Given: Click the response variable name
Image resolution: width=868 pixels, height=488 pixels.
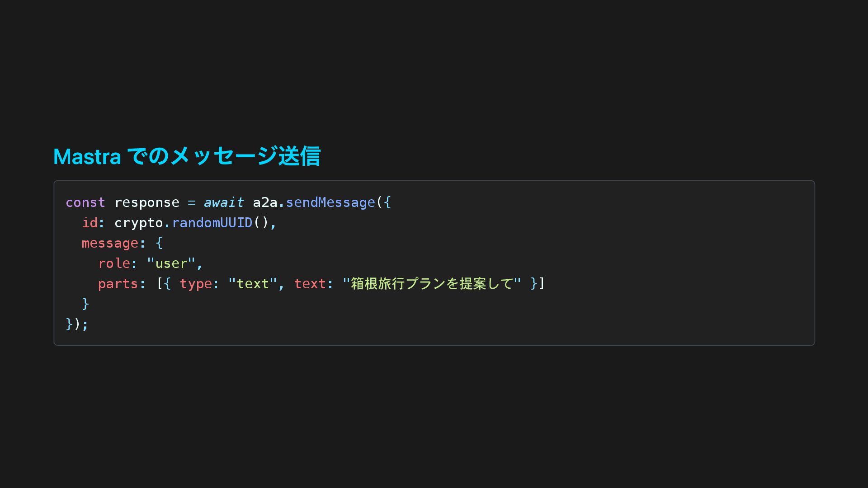Looking at the screenshot, I should 146,202.
